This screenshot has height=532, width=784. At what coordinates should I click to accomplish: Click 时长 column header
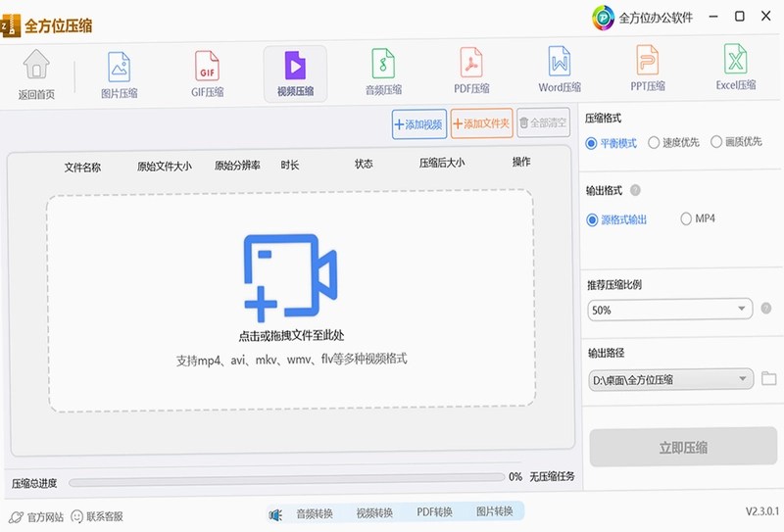point(289,165)
